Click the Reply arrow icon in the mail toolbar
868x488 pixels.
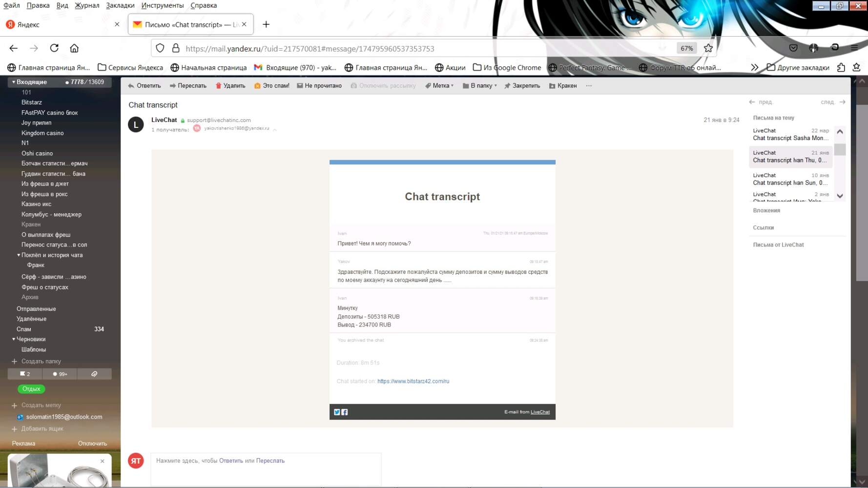[x=131, y=86]
